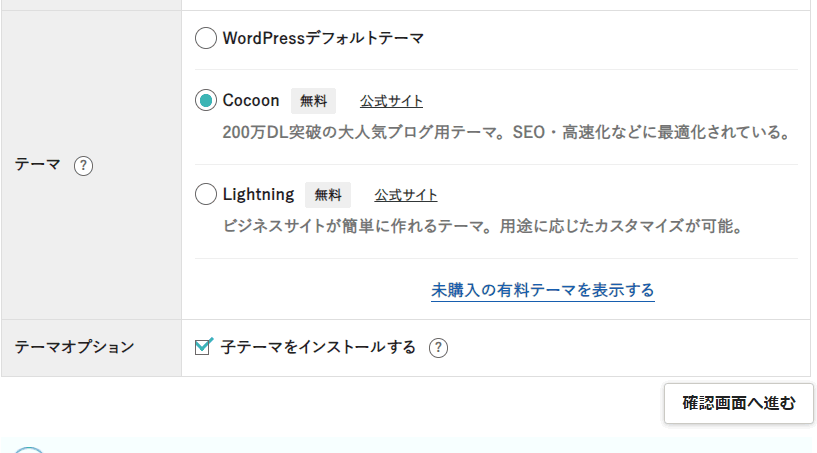Click the テーマ row heading
The height and width of the screenshot is (453, 817).
[x=38, y=165]
